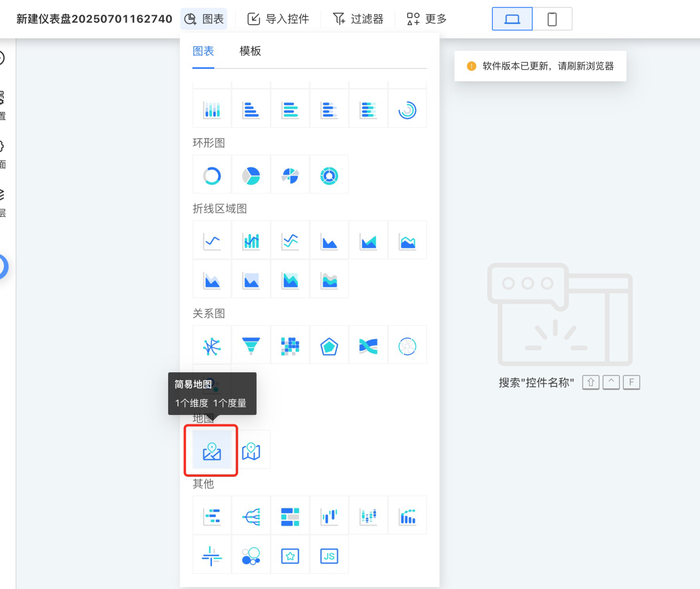Click the dashboard title 新建仪表盘20250701162740
Screen dimensions: 700x589
(94, 19)
